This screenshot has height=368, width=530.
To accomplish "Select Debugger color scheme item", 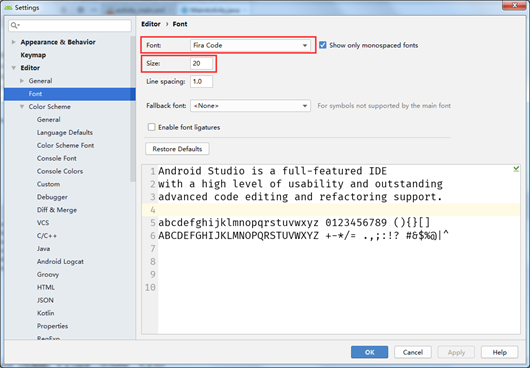I will (52, 197).
